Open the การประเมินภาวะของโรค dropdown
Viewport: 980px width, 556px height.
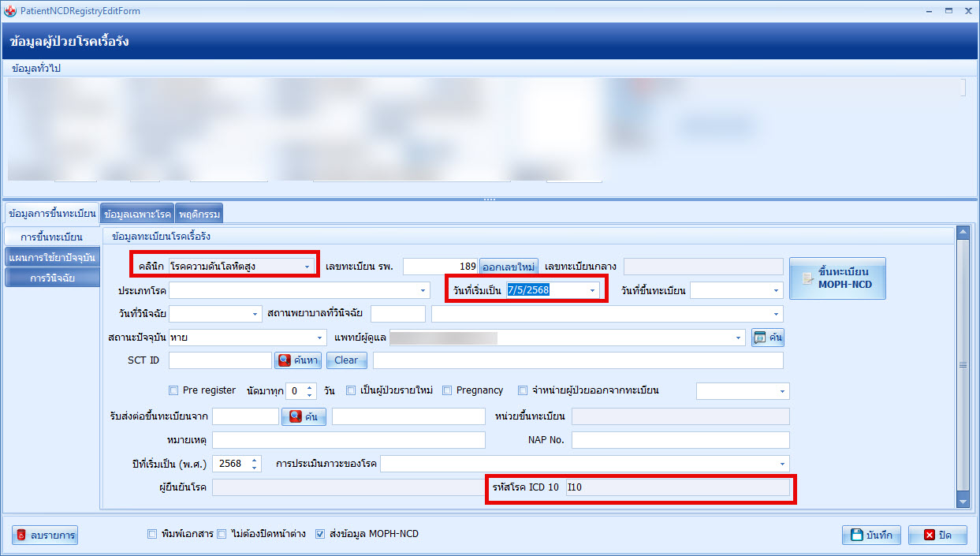click(x=783, y=464)
